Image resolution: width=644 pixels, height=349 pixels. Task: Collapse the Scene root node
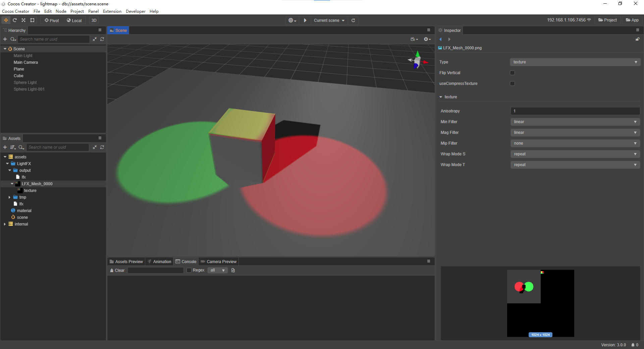point(5,49)
